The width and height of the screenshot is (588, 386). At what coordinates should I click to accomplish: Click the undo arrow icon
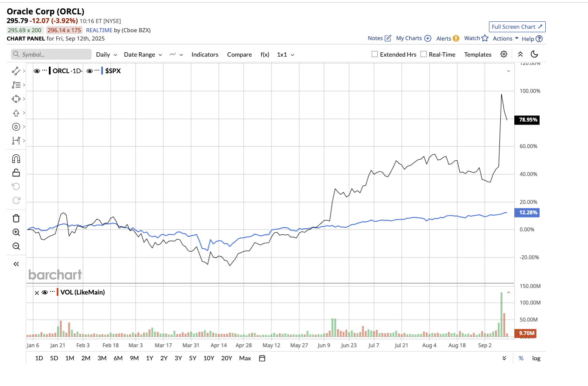point(16,186)
